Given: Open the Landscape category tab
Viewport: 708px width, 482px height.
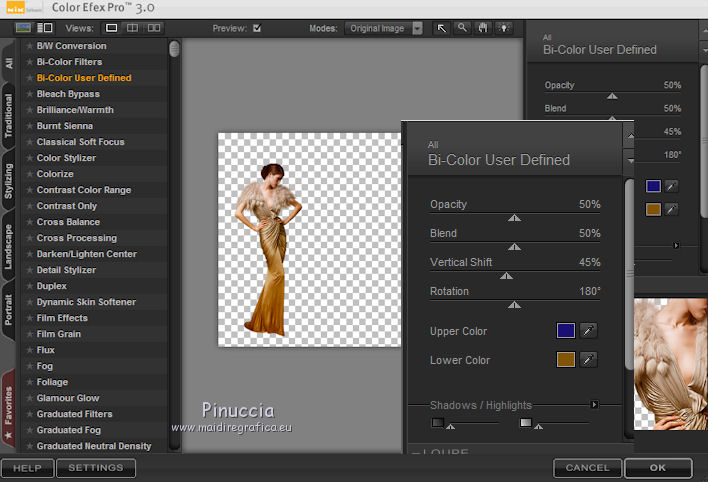Looking at the screenshot, I should pos(9,248).
